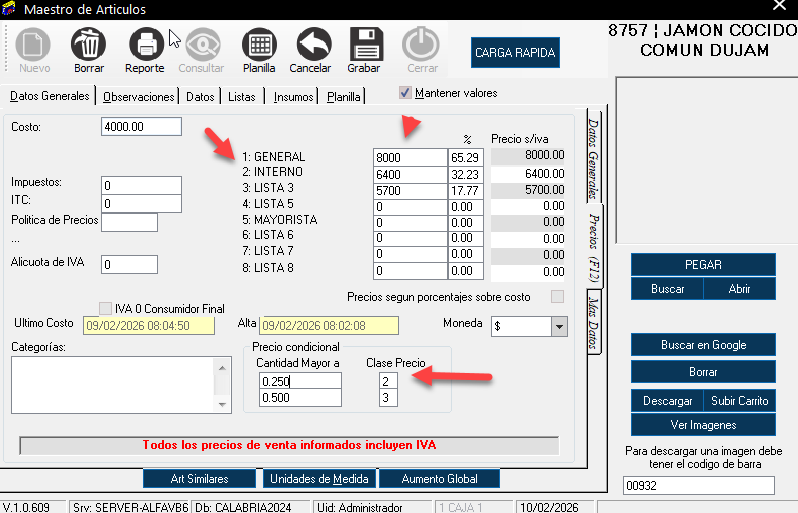Click the Nuevo document icon
Viewport: 798px width, 513px height.
pos(34,45)
